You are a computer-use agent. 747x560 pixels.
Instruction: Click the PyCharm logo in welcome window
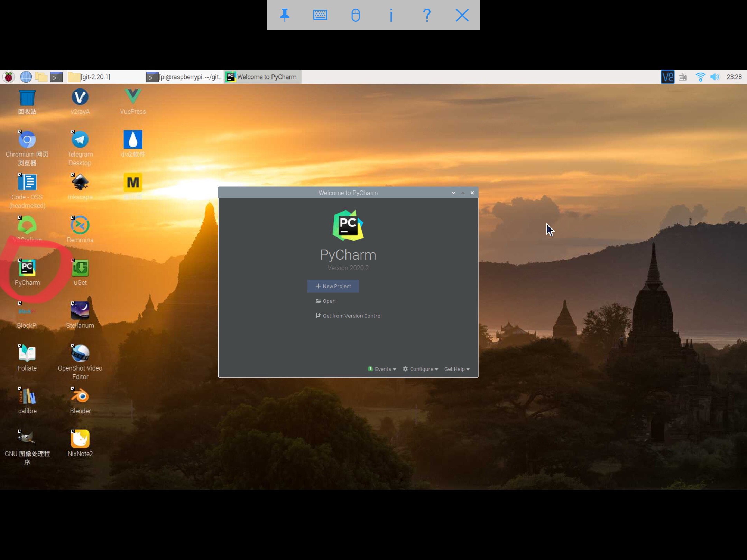348,225
